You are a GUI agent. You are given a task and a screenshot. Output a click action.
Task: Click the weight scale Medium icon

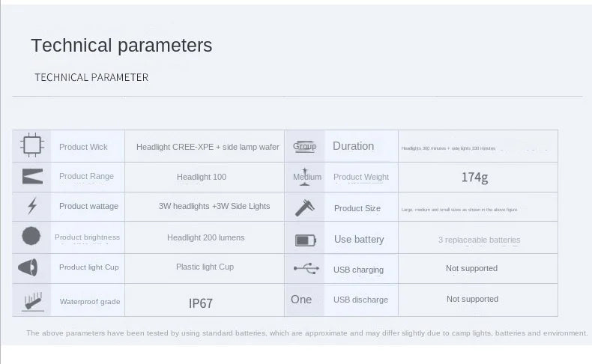point(306,175)
